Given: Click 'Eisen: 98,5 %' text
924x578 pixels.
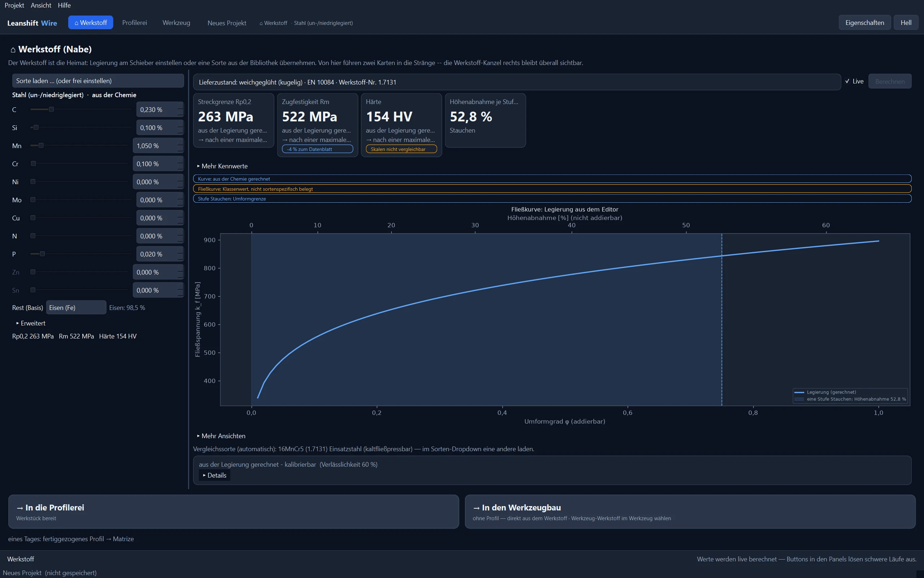Looking at the screenshot, I should pos(127,308).
